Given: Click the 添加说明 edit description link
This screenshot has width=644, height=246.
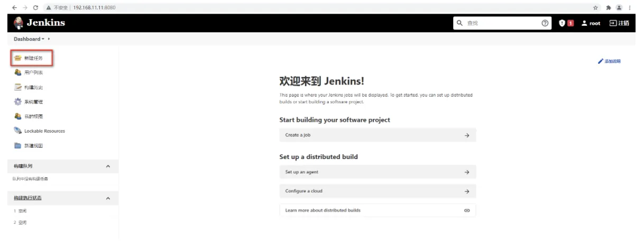Looking at the screenshot, I should (609, 61).
